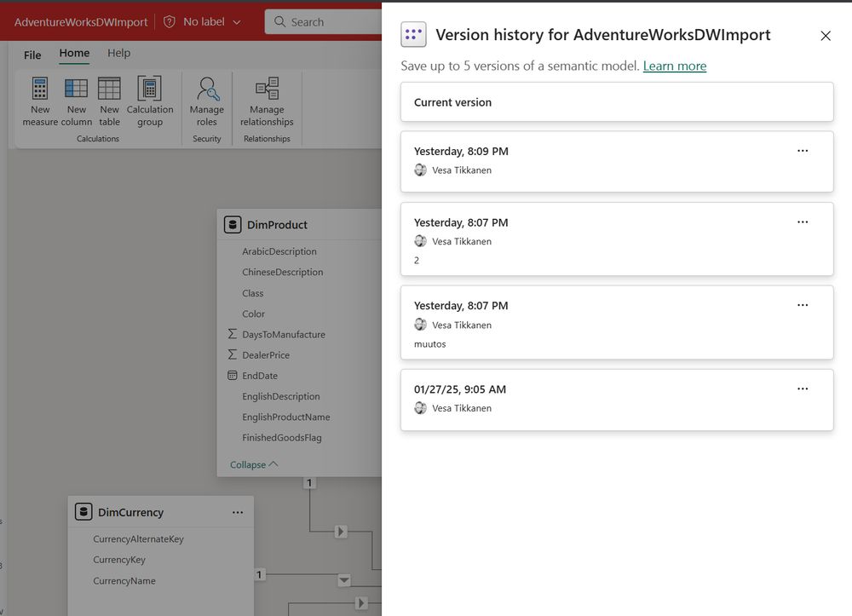
Task: Select the 01/27/25, 9:05 AM version
Action: coord(617,400)
